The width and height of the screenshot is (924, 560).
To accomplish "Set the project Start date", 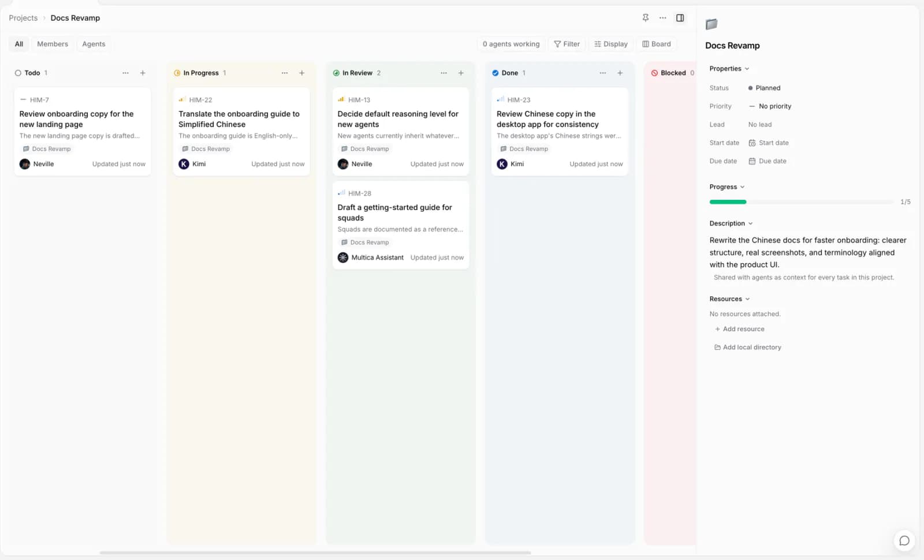I will click(x=769, y=143).
